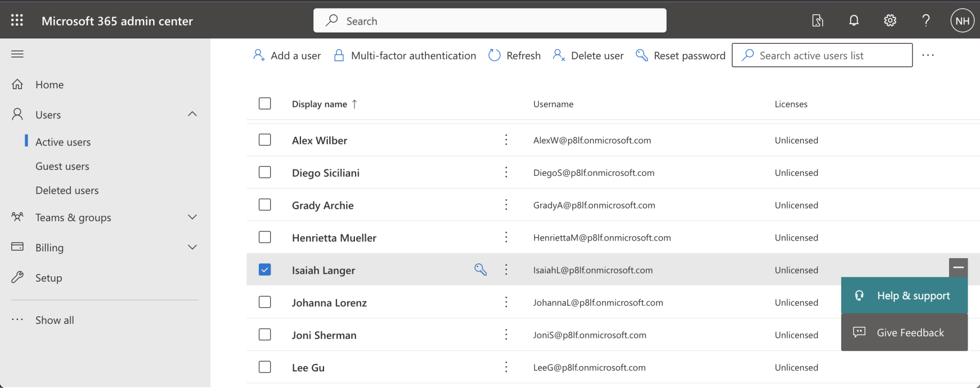Screen dimensions: 980x388
Task: Click the help question mark icon
Action: tap(926, 20)
